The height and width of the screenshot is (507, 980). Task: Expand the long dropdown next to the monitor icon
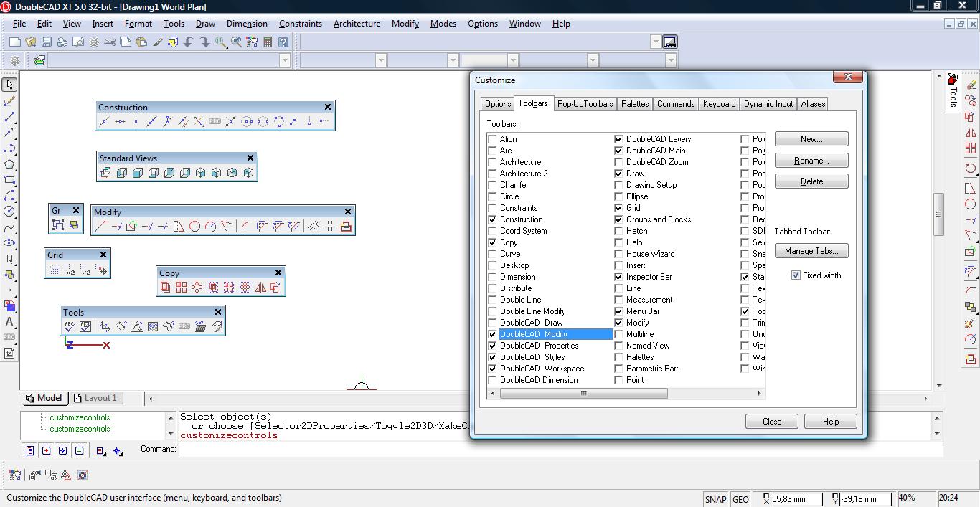pos(655,42)
